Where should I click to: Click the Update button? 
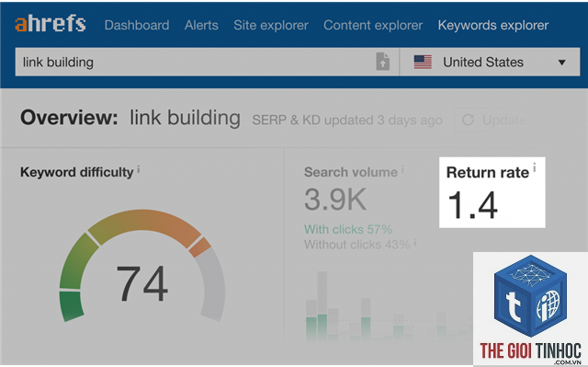click(494, 120)
